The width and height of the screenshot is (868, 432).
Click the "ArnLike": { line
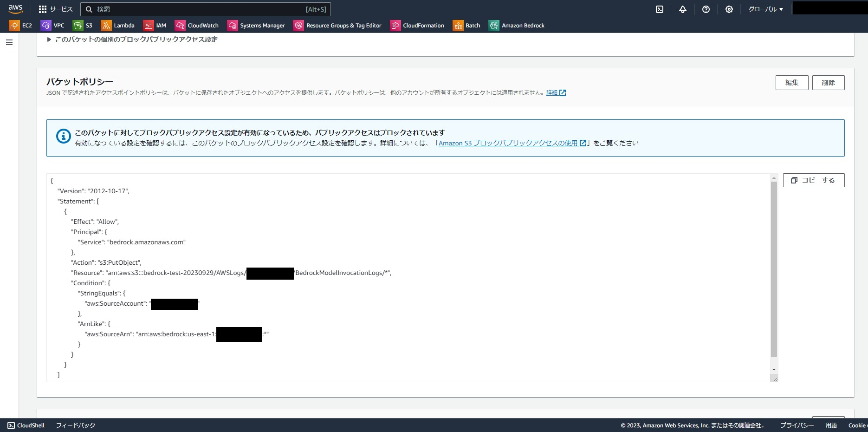tap(94, 324)
